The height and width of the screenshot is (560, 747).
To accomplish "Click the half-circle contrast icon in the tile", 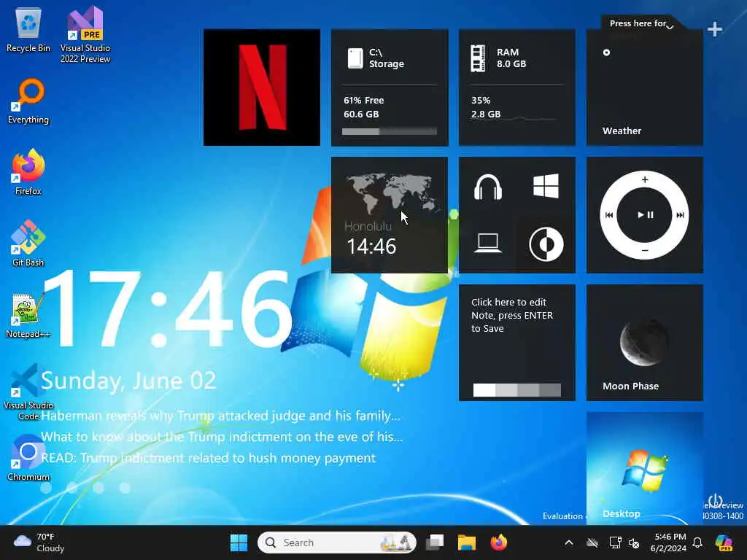I will pos(546,244).
